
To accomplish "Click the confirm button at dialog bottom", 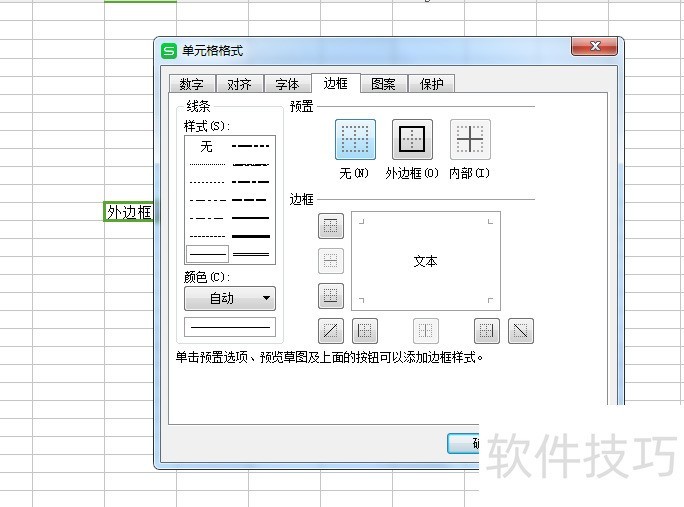I will pyautogui.click(x=463, y=443).
